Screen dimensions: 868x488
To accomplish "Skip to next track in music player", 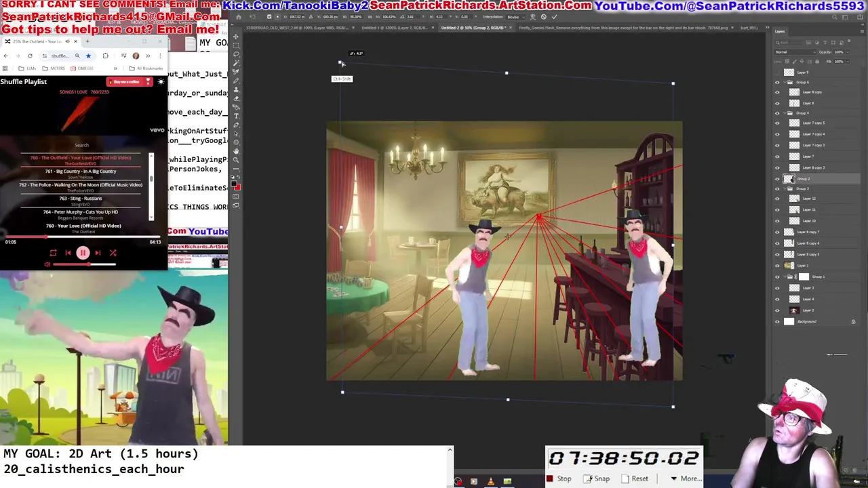I will [x=98, y=253].
